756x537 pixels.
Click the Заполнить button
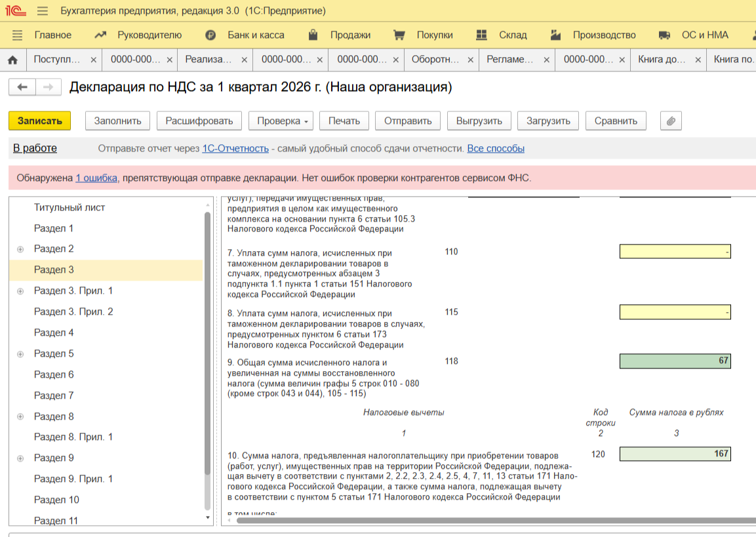pos(118,121)
